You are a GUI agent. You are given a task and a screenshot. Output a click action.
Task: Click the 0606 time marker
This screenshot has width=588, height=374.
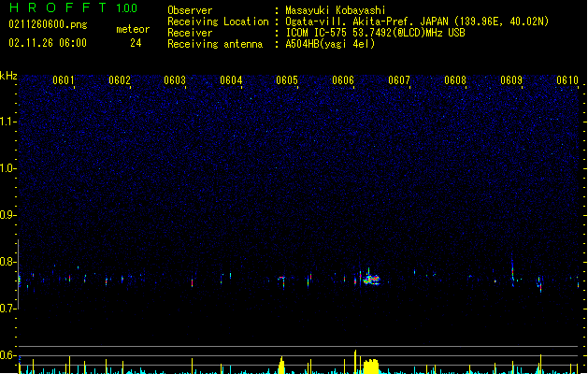[x=343, y=80]
